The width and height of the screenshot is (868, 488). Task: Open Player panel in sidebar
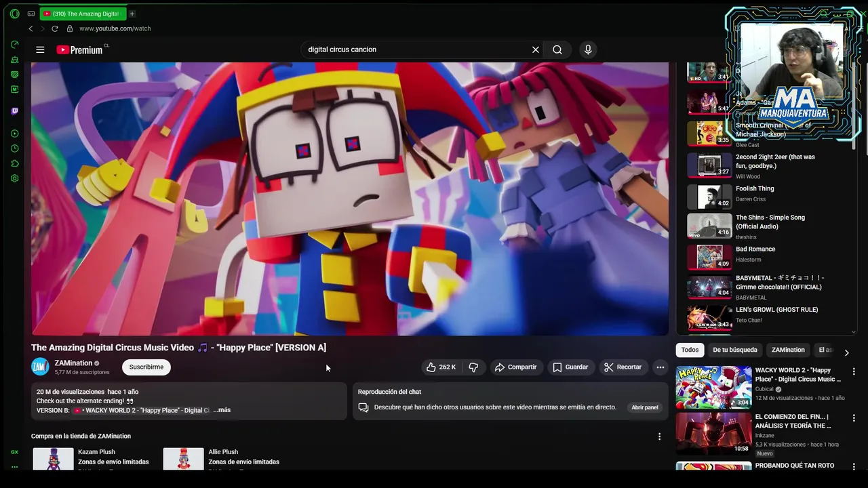(x=15, y=134)
